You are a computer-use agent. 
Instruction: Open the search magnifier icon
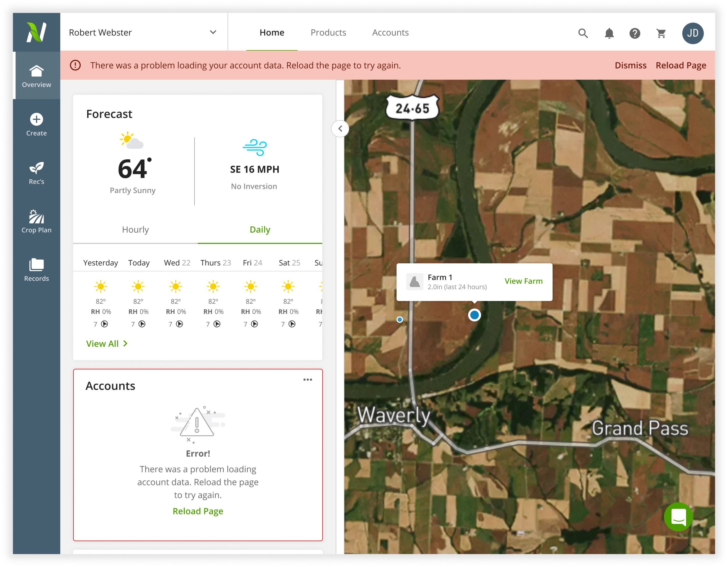(x=583, y=33)
